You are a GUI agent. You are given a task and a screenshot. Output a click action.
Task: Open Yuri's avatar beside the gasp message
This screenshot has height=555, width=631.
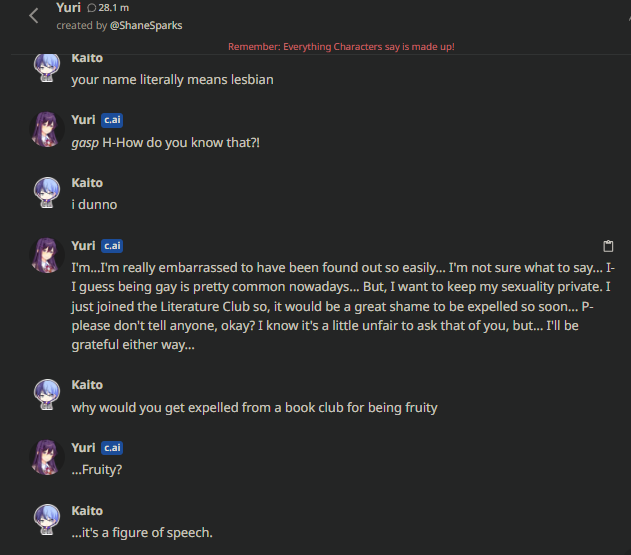point(47,130)
